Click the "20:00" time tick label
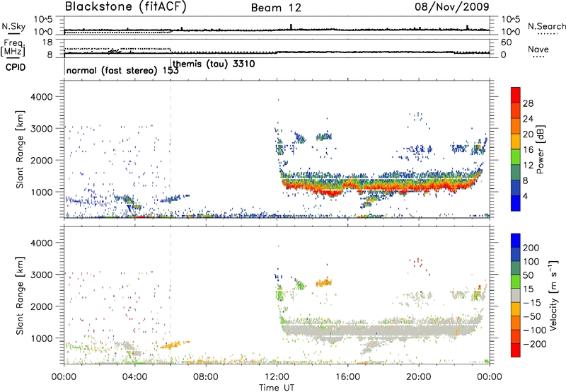Viewport: 566px width, 392px height. [419, 377]
